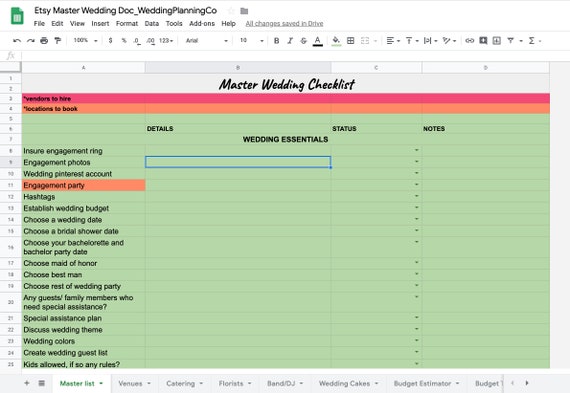The height and width of the screenshot is (393, 570).
Task: Switch to the Venues sheet tab
Action: tap(130, 384)
